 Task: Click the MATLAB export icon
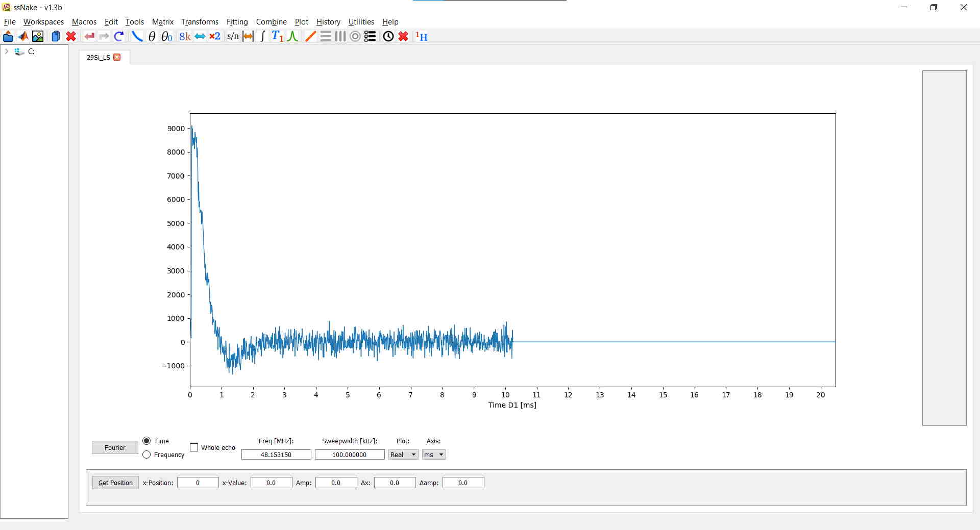pos(23,36)
